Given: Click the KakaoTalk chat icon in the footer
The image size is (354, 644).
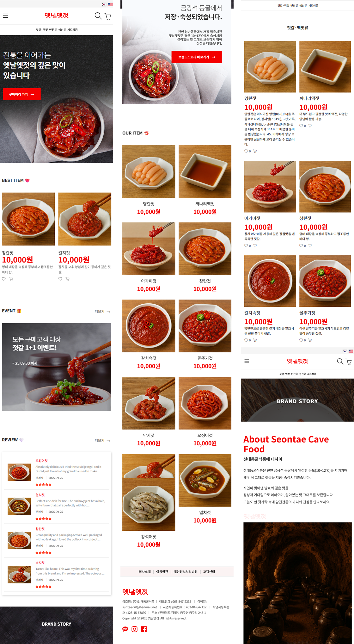Looking at the screenshot, I should 125,629.
